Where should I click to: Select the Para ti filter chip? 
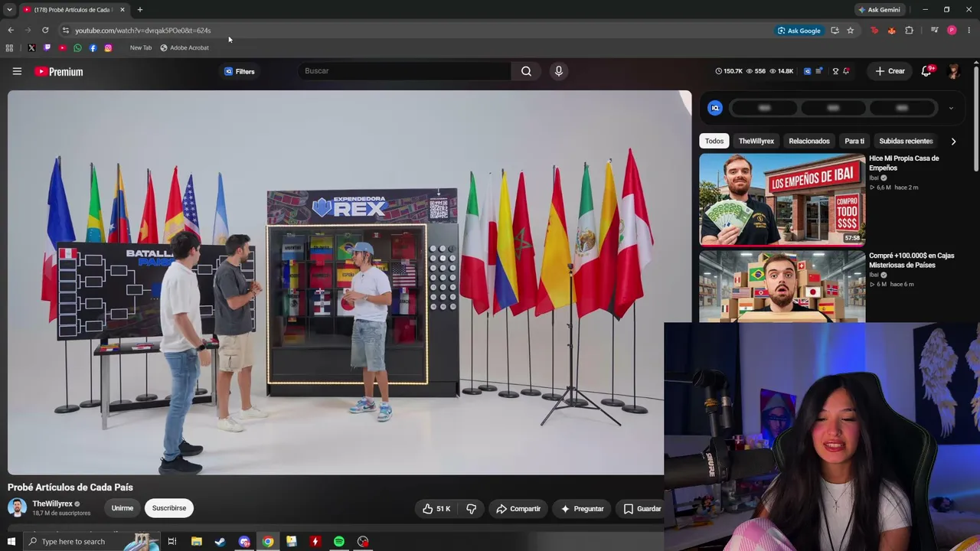pos(854,141)
